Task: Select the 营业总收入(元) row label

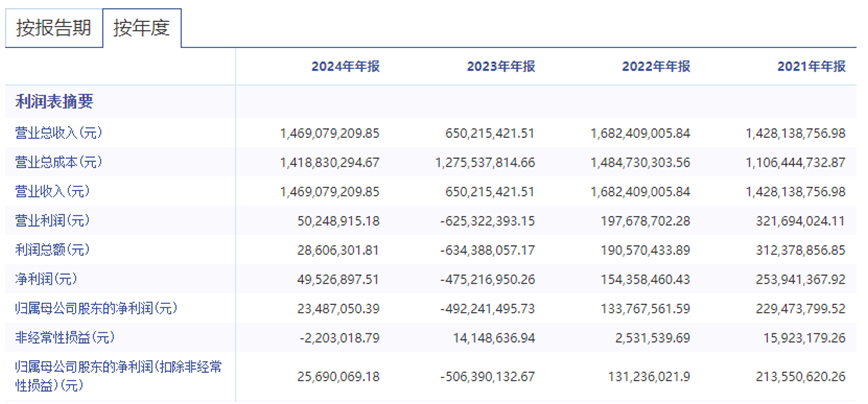Action: [59, 132]
